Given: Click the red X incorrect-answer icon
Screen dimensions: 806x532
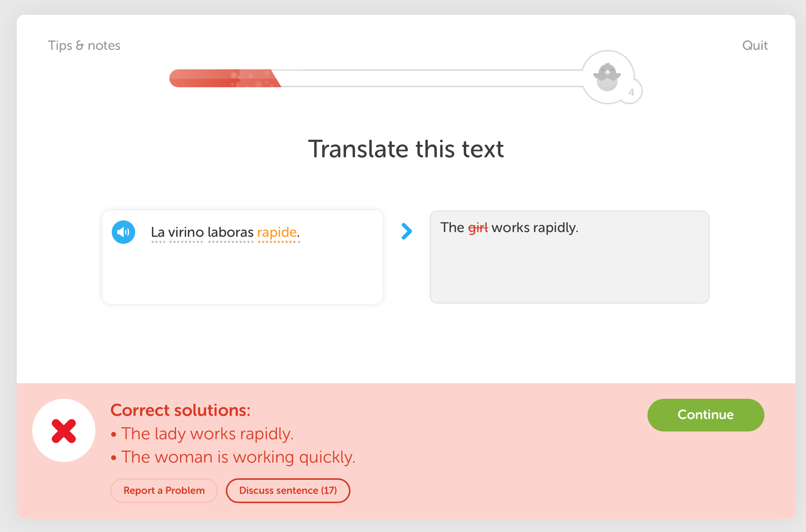Looking at the screenshot, I should (x=64, y=431).
